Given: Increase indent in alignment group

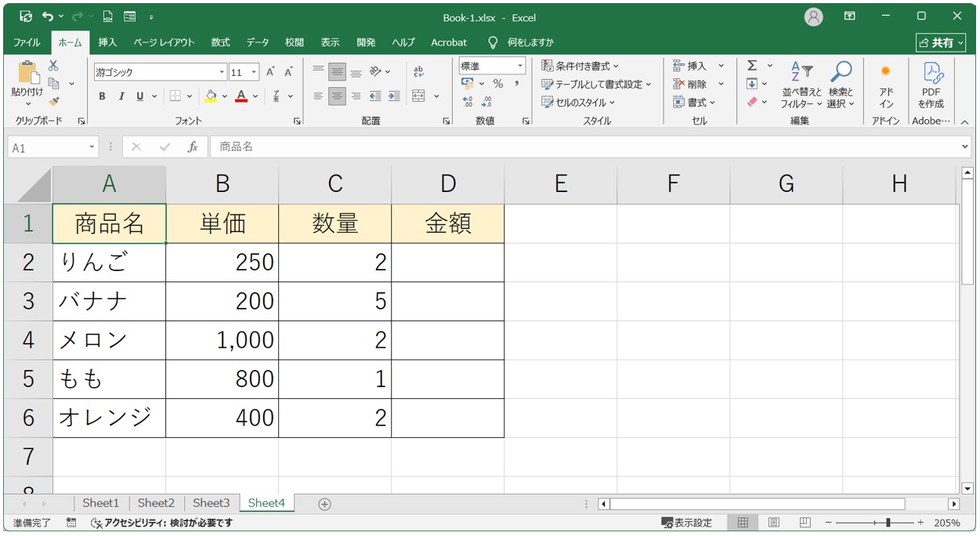Looking at the screenshot, I should coord(393,96).
